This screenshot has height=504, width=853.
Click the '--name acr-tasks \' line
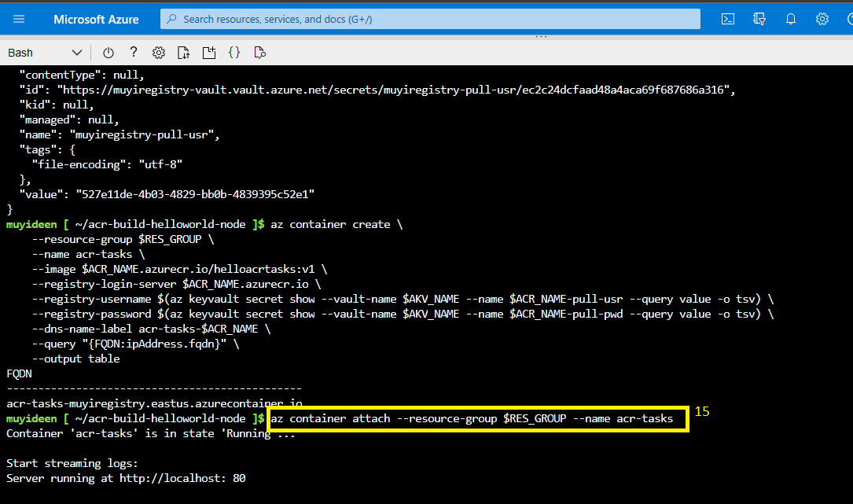click(x=88, y=254)
